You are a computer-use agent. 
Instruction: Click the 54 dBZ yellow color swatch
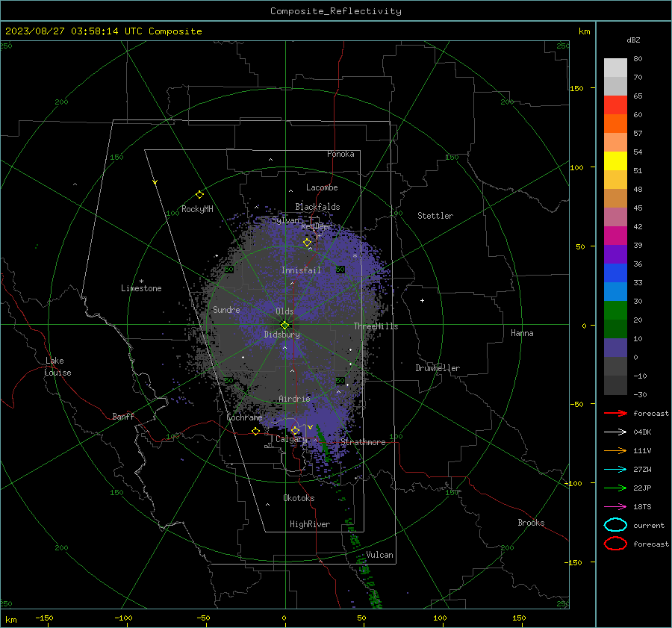[615, 161]
